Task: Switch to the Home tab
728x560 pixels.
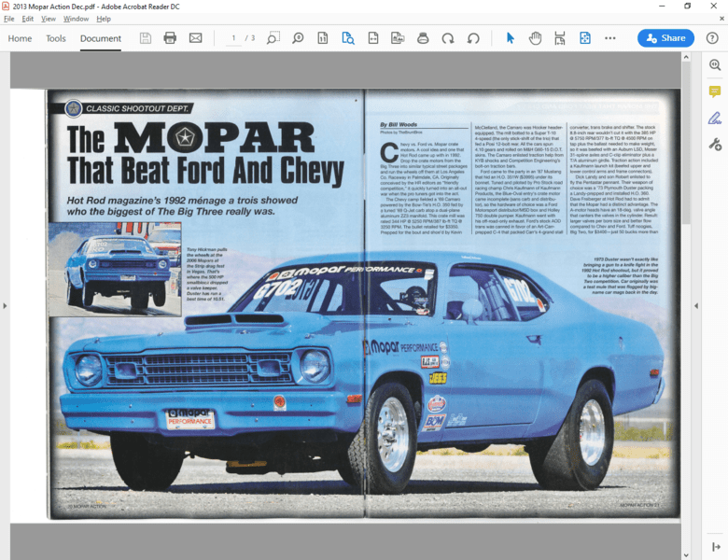Action: pos(20,38)
